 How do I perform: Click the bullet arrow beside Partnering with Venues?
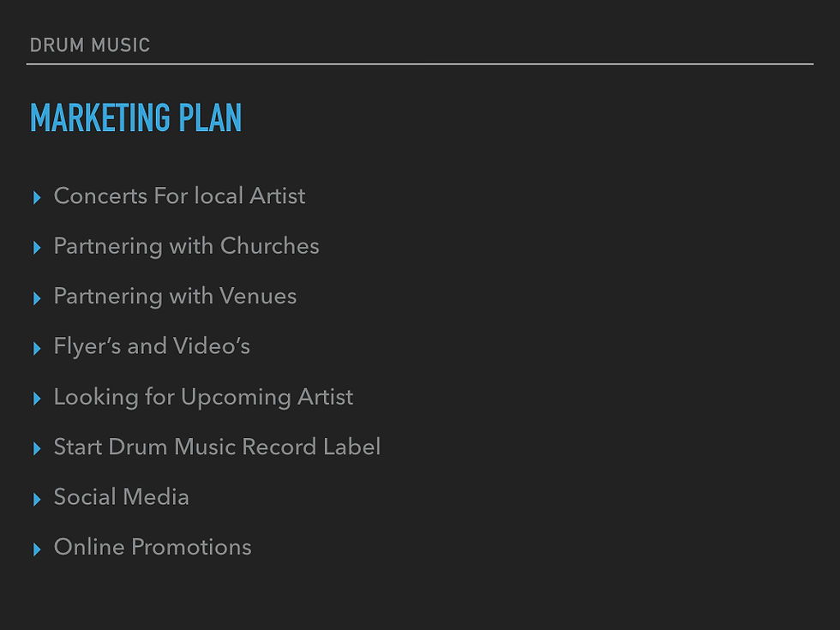tap(37, 298)
